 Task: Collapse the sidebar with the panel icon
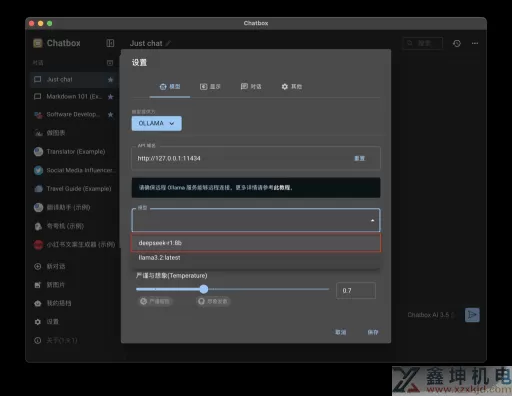click(110, 43)
